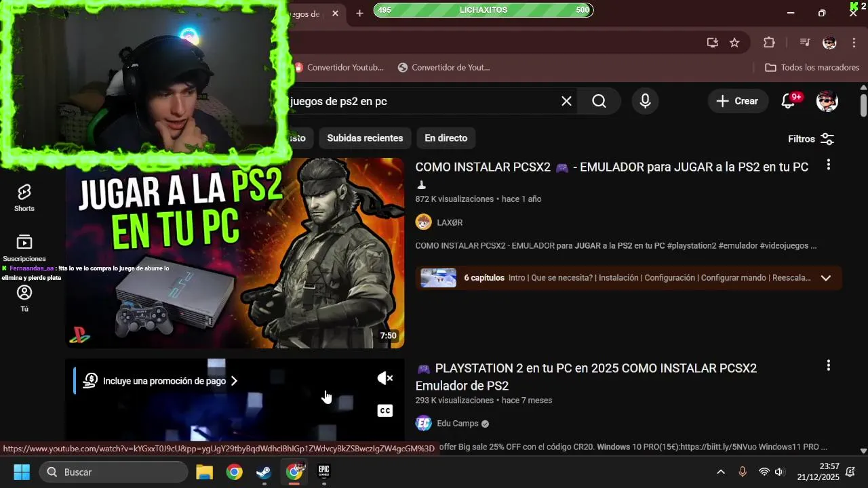Select the Subidas recientes chip

pyautogui.click(x=365, y=138)
